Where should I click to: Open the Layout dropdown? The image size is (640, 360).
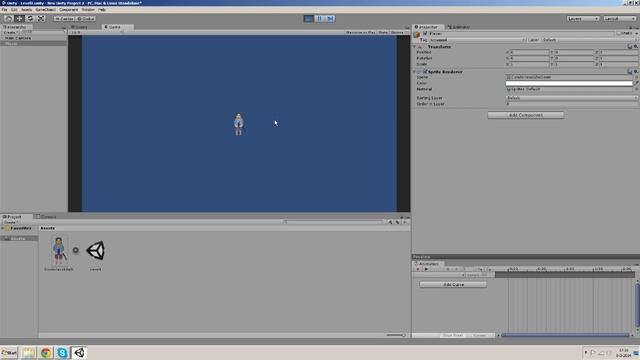click(620, 19)
